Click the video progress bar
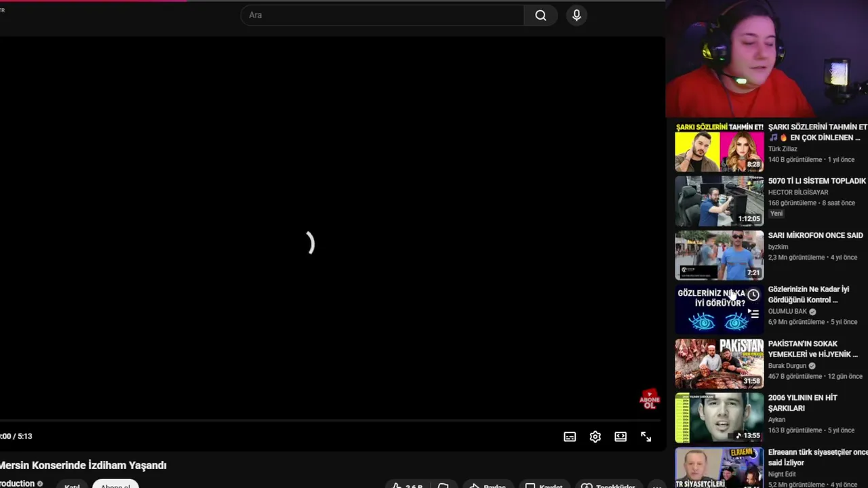This screenshot has height=488, width=868. pyautogui.click(x=330, y=420)
